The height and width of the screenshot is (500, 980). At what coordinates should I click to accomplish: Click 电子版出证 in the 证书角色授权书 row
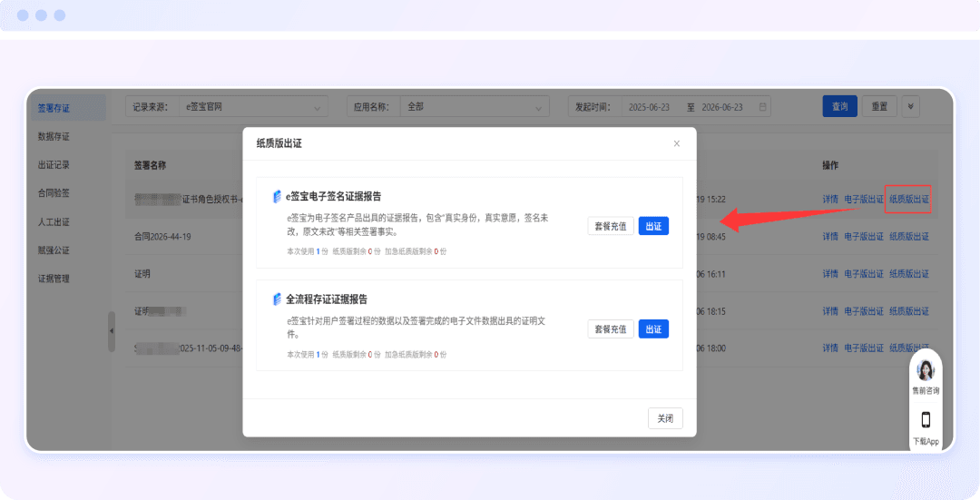click(x=864, y=200)
